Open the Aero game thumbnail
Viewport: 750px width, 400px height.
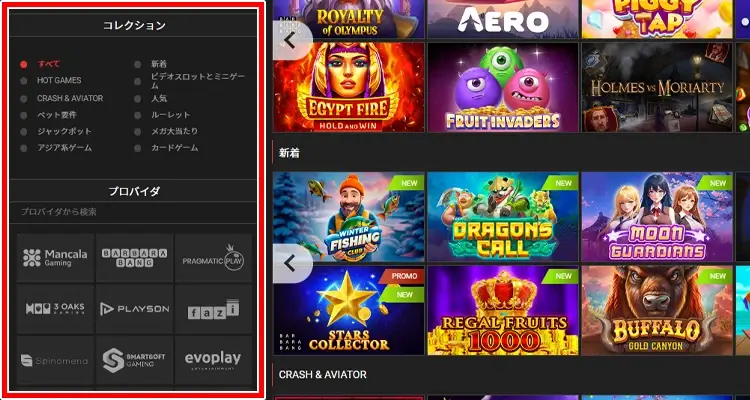[x=503, y=19]
